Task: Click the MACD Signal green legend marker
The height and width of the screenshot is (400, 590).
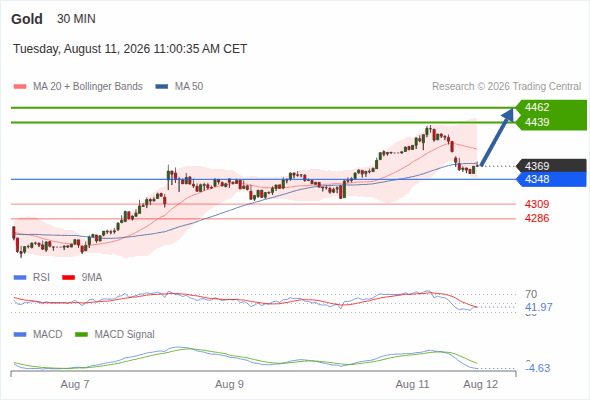Action: click(x=81, y=334)
